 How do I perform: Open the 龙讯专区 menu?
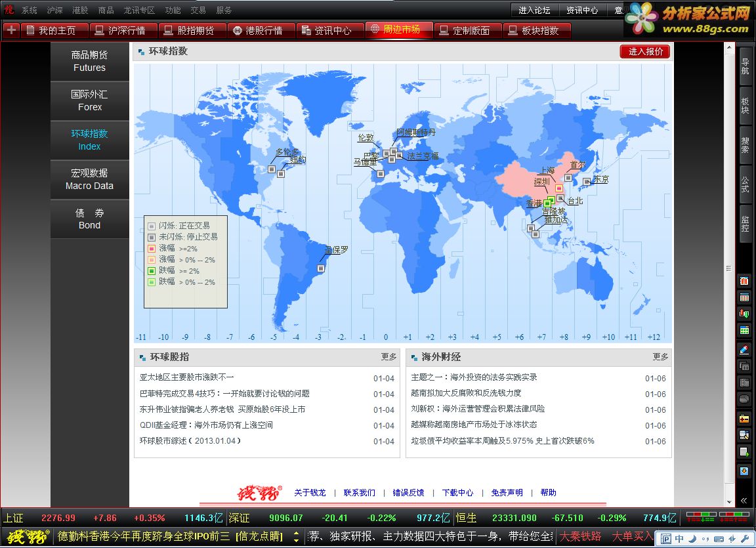click(x=139, y=10)
